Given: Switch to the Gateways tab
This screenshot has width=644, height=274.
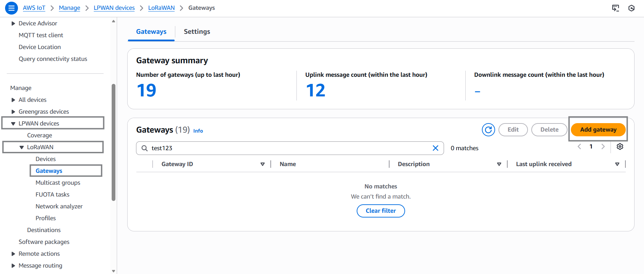Looking at the screenshot, I should tap(151, 31).
